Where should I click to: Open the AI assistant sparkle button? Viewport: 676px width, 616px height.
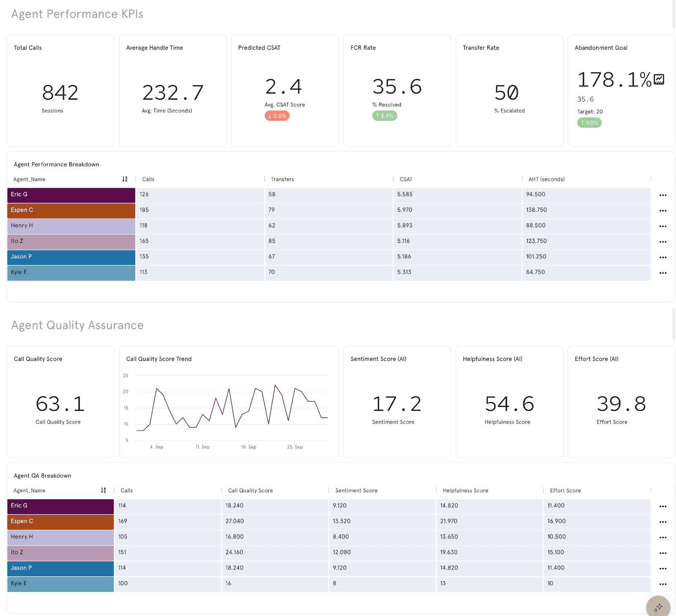(x=658, y=607)
